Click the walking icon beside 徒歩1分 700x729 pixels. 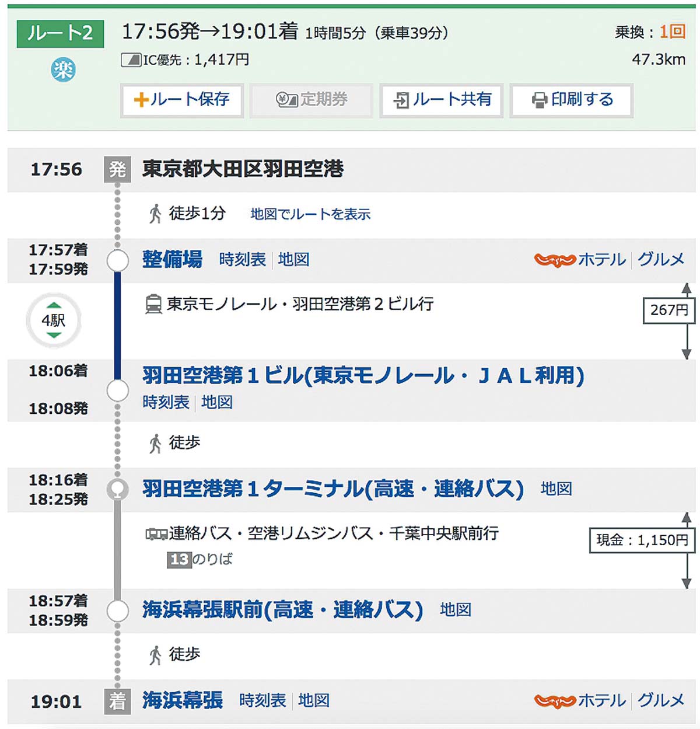point(155,214)
